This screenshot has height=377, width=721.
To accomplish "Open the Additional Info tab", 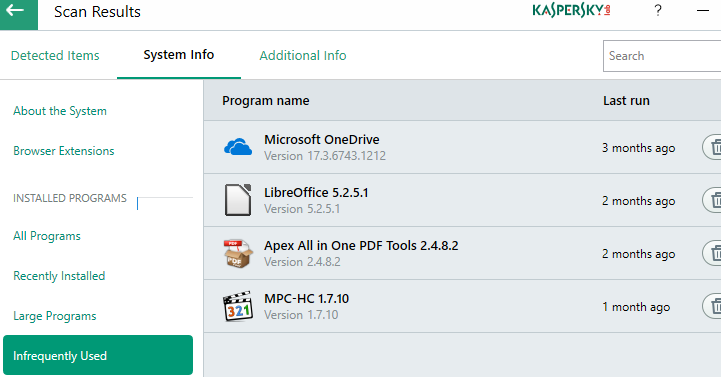I will [303, 56].
